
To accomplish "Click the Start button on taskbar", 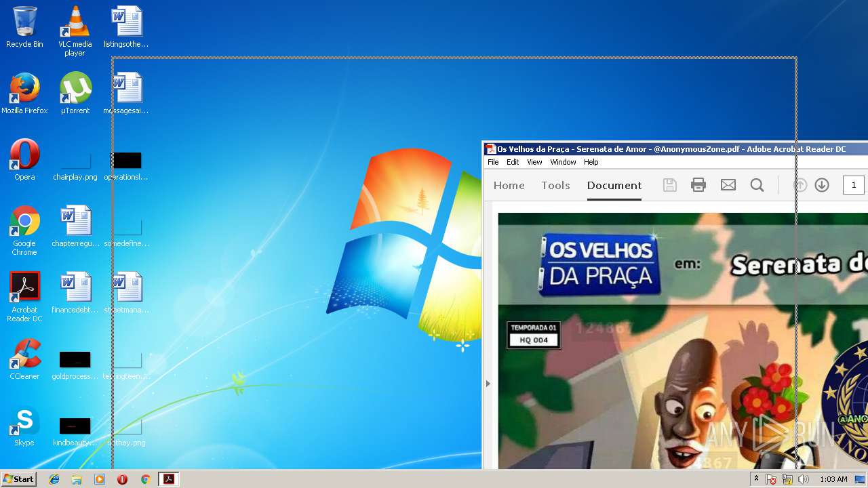I will coord(19,479).
